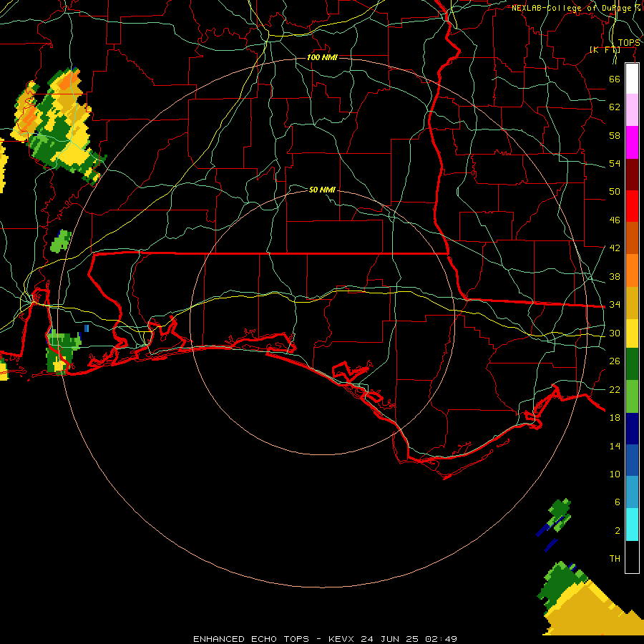Click the 66 value on the legend

point(615,79)
